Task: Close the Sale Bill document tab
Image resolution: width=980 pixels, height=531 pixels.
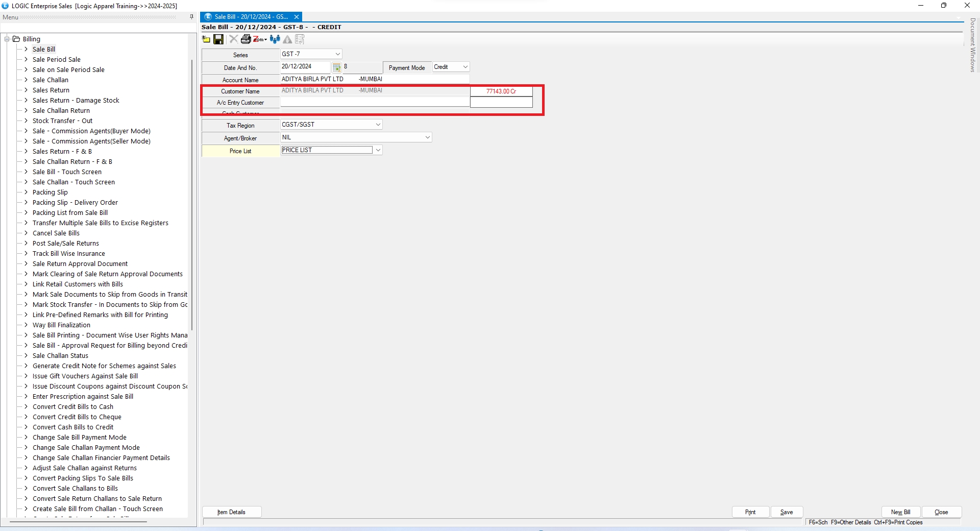Action: [296, 17]
